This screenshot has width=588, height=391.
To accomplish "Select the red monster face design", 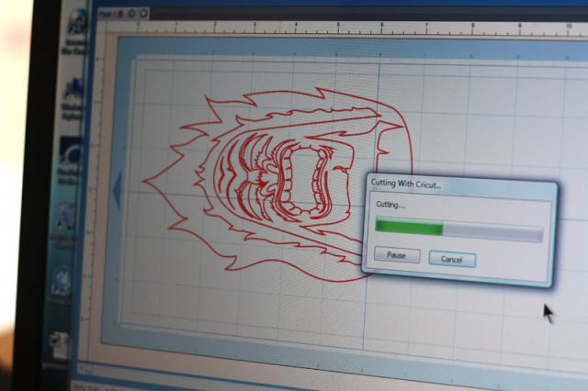I will click(x=276, y=174).
